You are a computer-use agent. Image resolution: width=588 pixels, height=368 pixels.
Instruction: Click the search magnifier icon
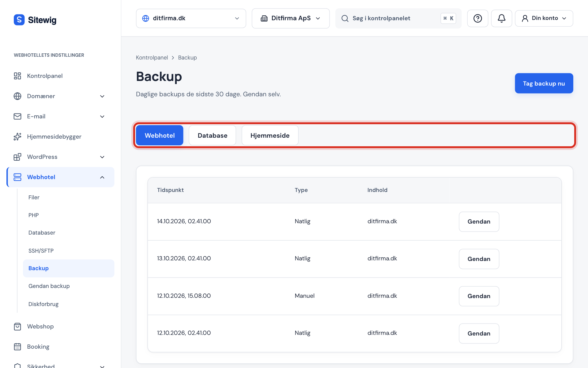(x=345, y=18)
